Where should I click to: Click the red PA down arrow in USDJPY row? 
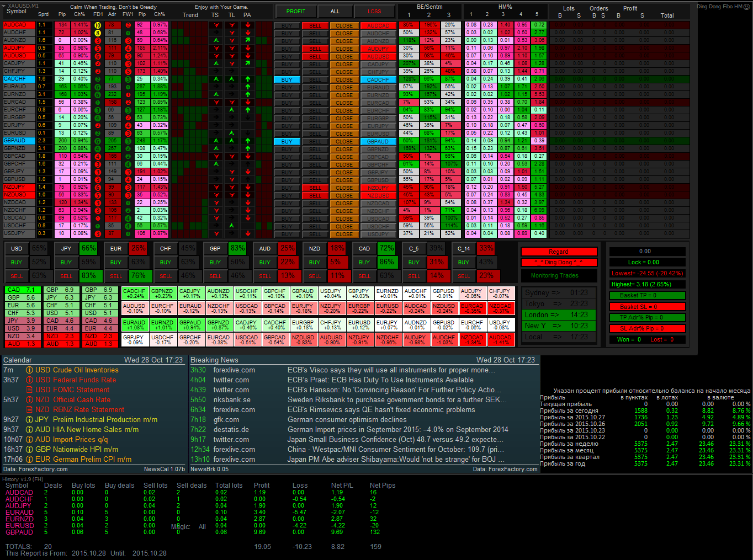247,233
